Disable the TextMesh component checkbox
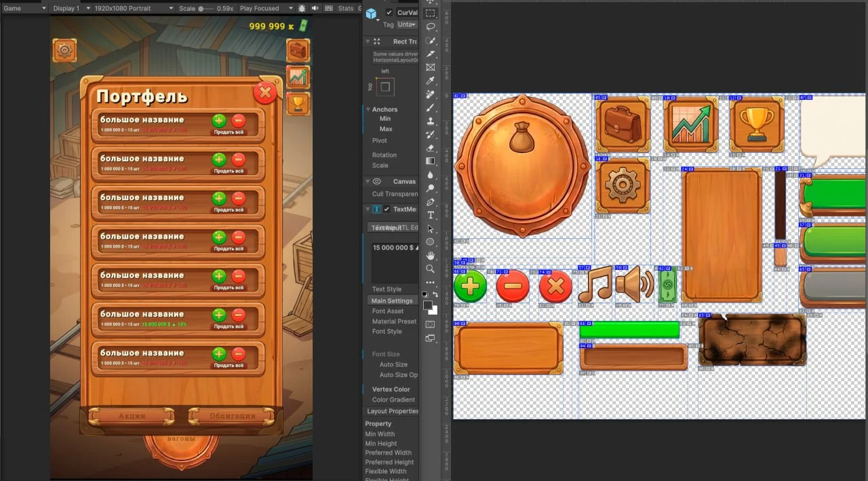Viewport: 868px width, 481px height. tap(387, 210)
